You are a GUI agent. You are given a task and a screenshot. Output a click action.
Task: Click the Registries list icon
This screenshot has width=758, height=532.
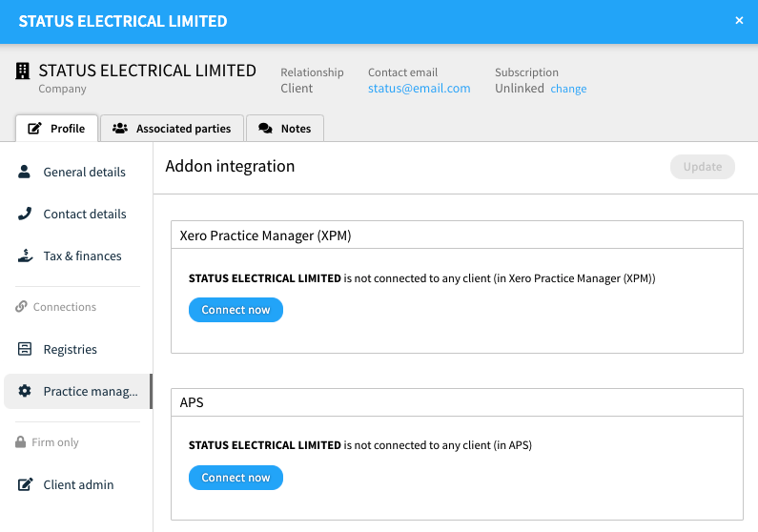point(25,349)
